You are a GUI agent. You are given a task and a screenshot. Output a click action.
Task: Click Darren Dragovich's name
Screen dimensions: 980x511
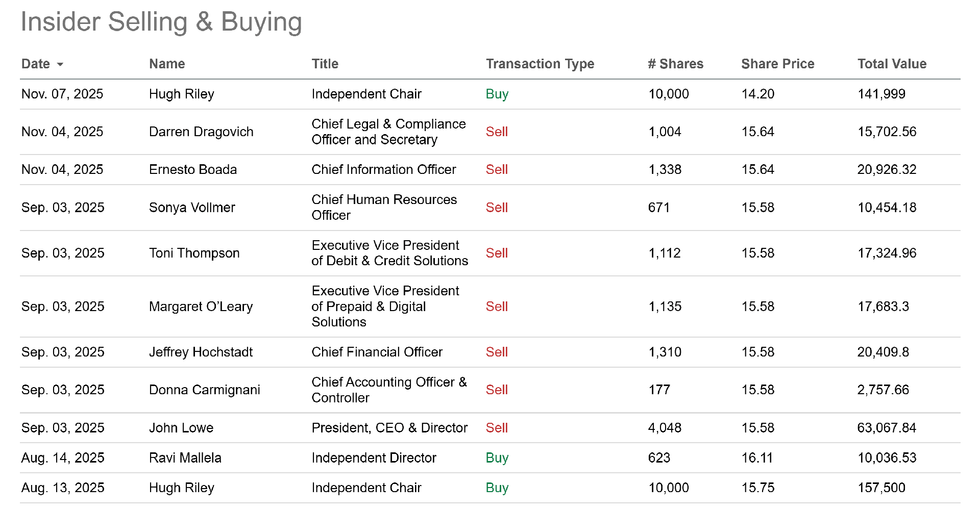click(201, 132)
